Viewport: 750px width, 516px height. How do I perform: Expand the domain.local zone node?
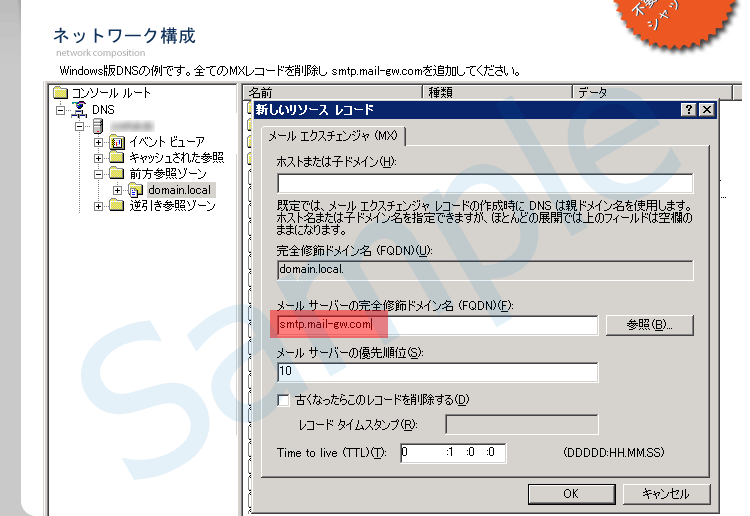pyautogui.click(x=117, y=190)
